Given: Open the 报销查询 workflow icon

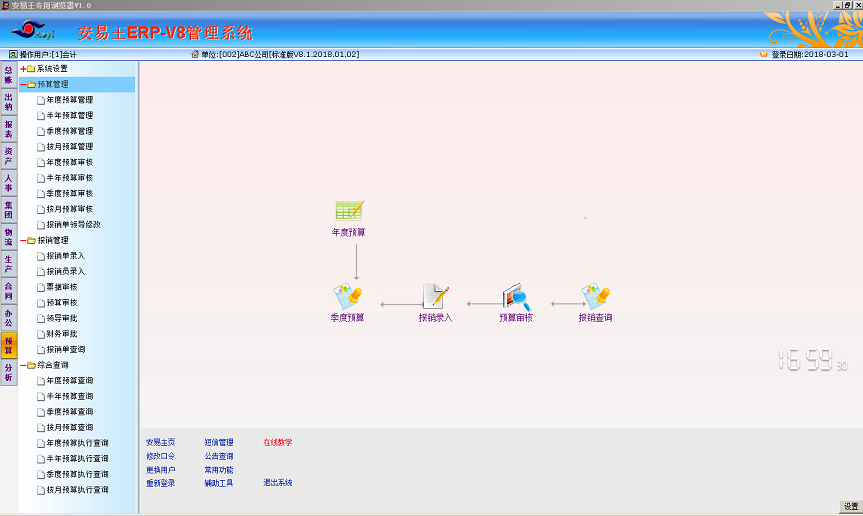Looking at the screenshot, I should pos(596,296).
